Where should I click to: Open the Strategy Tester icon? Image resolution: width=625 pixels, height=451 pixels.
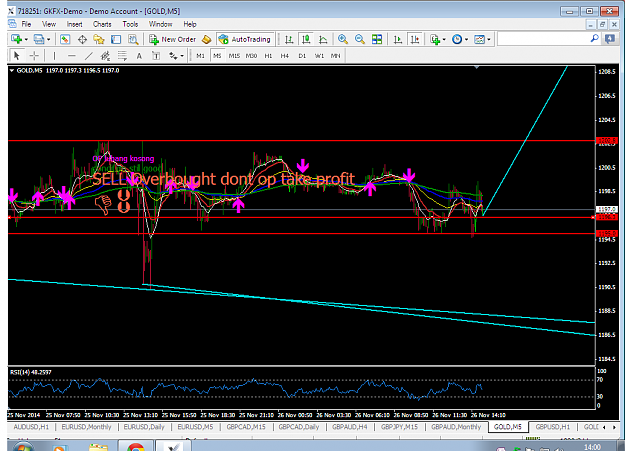click(x=133, y=39)
